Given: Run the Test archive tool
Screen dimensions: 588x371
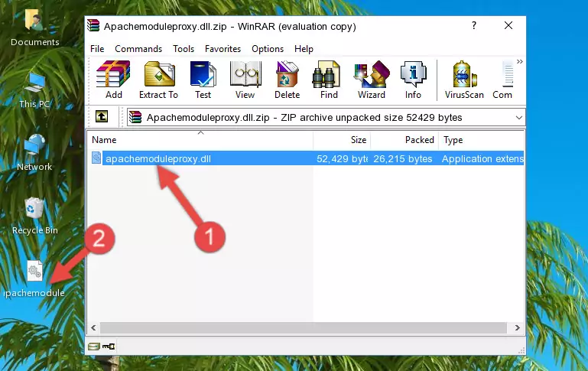Looking at the screenshot, I should pos(203,80).
